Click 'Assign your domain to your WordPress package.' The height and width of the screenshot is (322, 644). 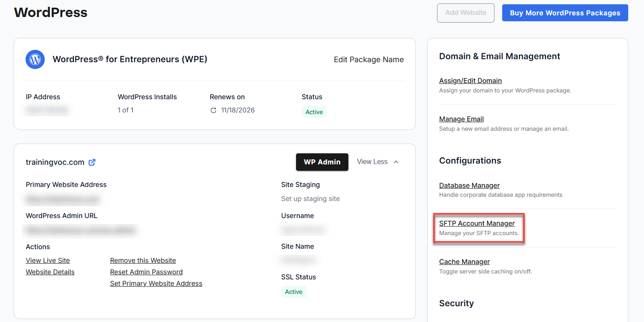coord(505,90)
